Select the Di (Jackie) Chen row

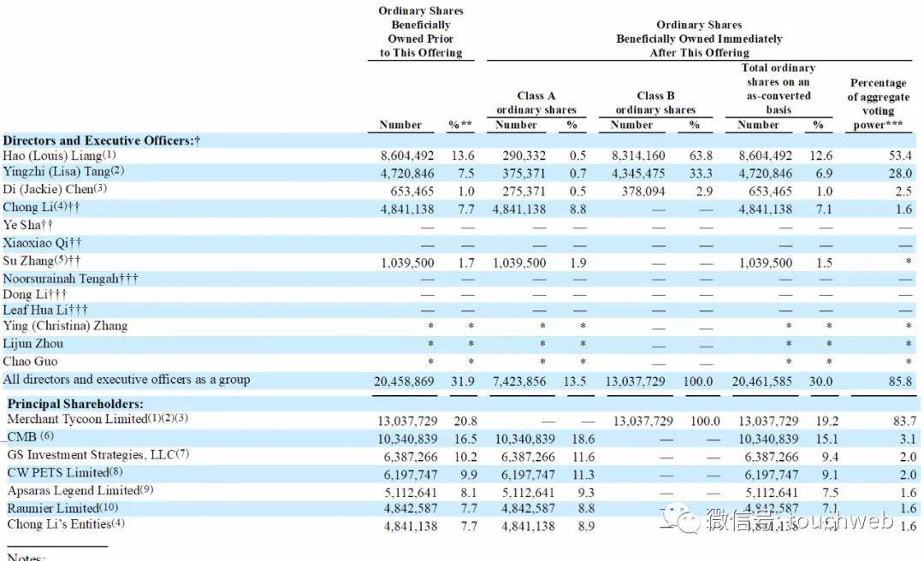[459, 191]
